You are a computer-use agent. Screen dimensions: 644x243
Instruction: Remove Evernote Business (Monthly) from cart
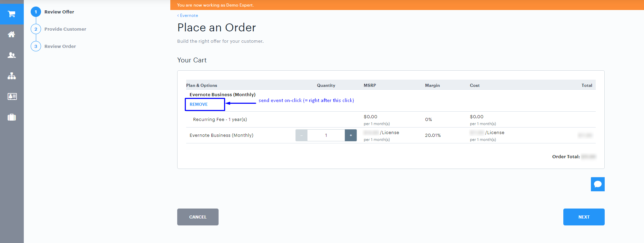[199, 104]
